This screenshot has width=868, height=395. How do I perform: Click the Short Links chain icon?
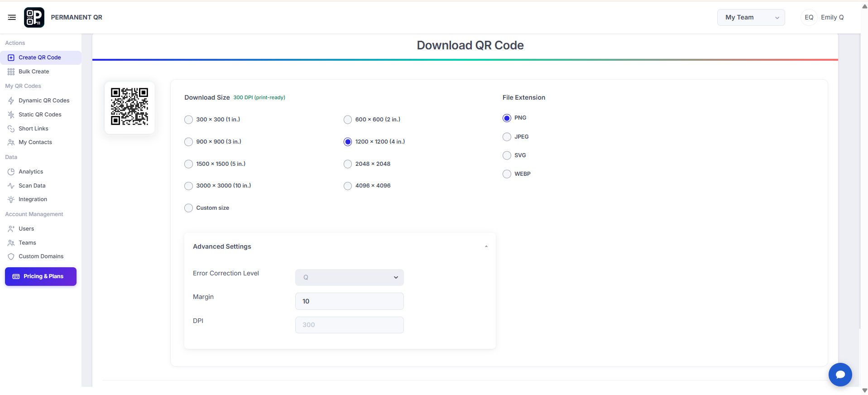coord(11,129)
